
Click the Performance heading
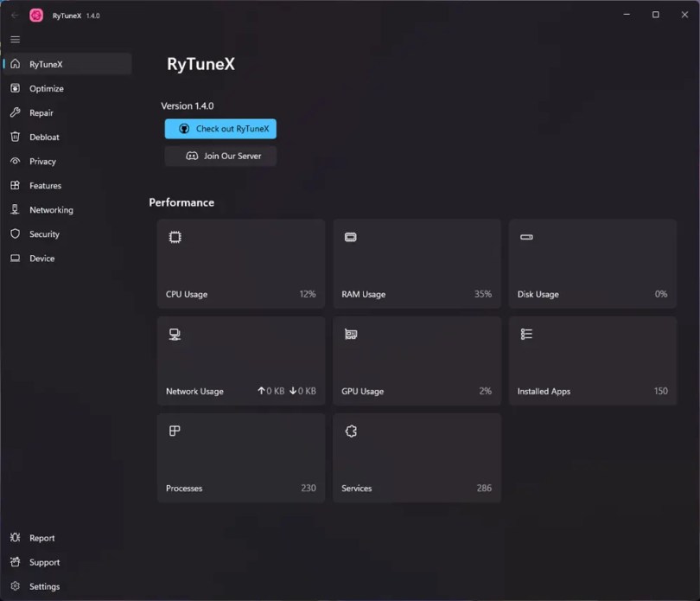coord(181,202)
